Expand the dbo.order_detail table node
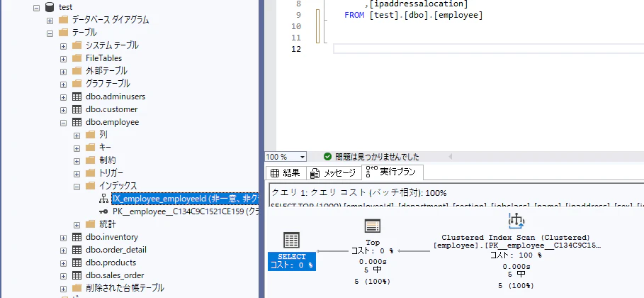 point(63,250)
